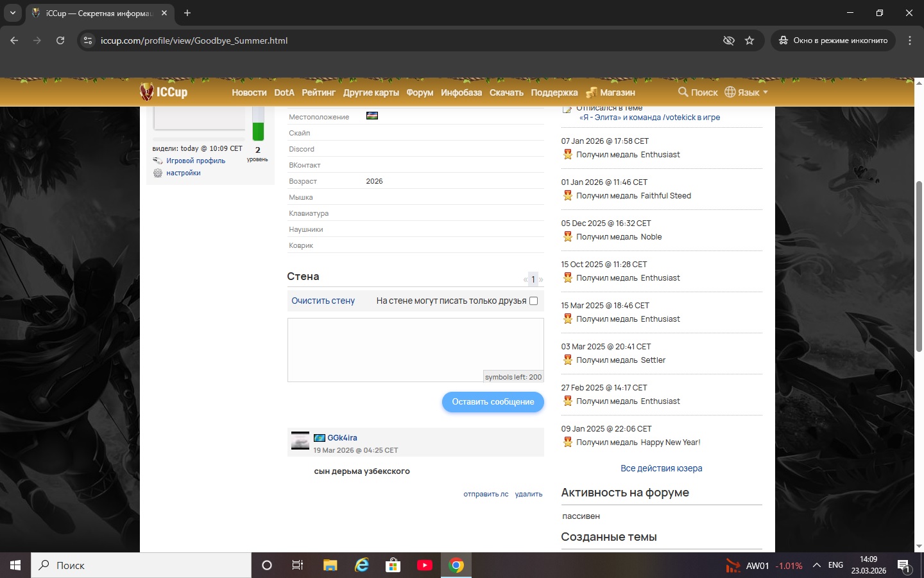The width and height of the screenshot is (924, 578).
Task: Click the browser back arrow
Action: [x=14, y=40]
